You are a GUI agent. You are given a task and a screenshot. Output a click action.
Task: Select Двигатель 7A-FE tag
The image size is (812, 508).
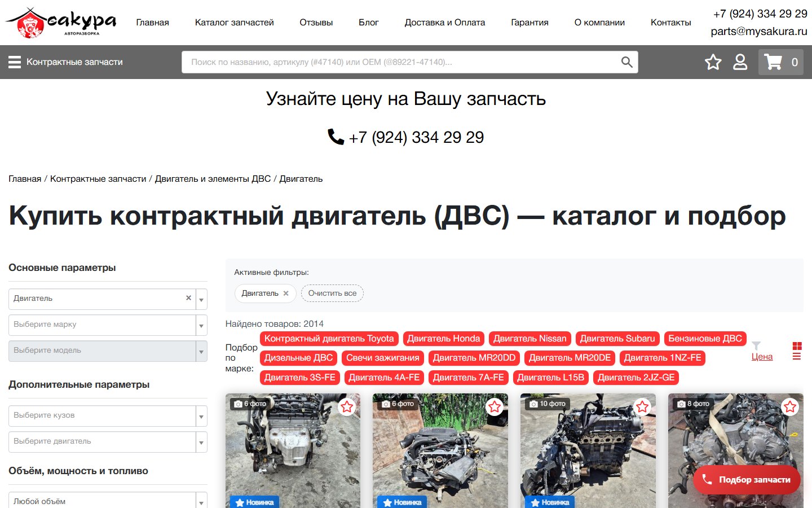469,378
